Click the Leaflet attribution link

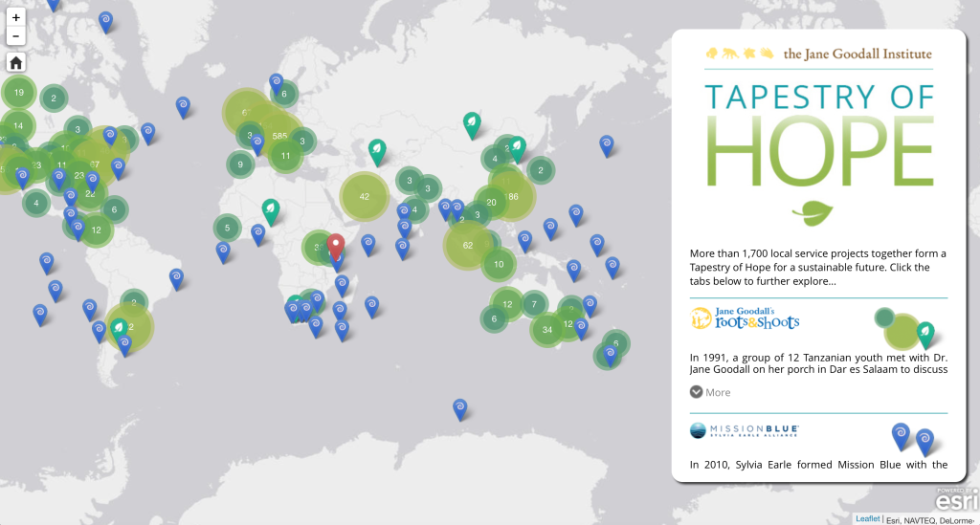point(867,518)
